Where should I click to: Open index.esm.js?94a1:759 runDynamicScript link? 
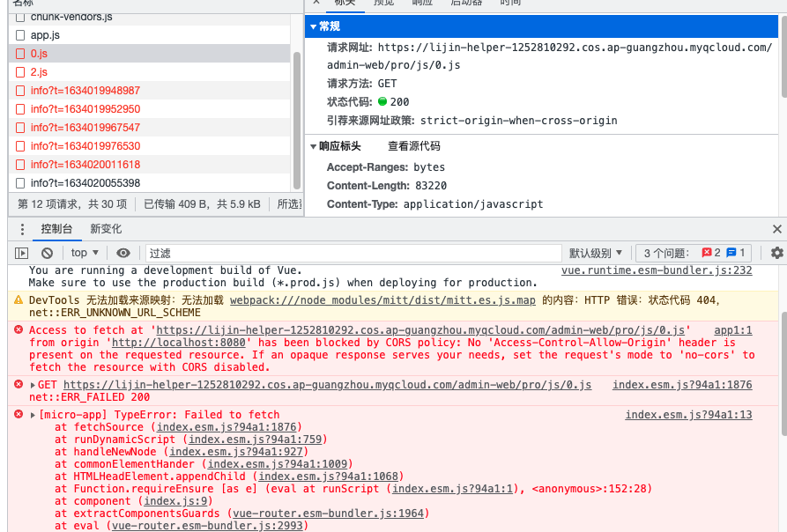pyautogui.click(x=255, y=440)
